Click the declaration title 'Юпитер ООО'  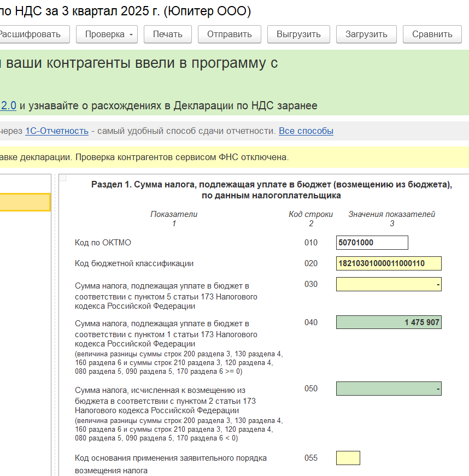click(x=207, y=11)
